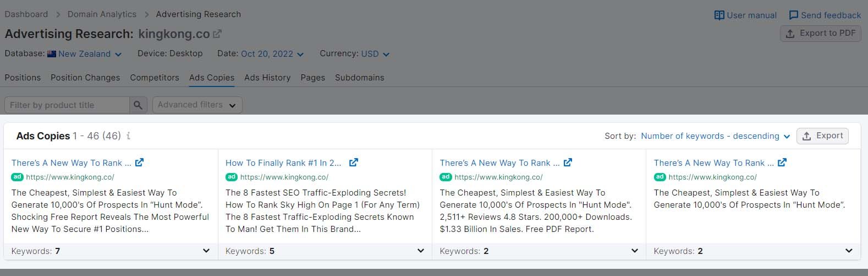
Task: Open the USD currency dropdown
Action: (x=375, y=54)
